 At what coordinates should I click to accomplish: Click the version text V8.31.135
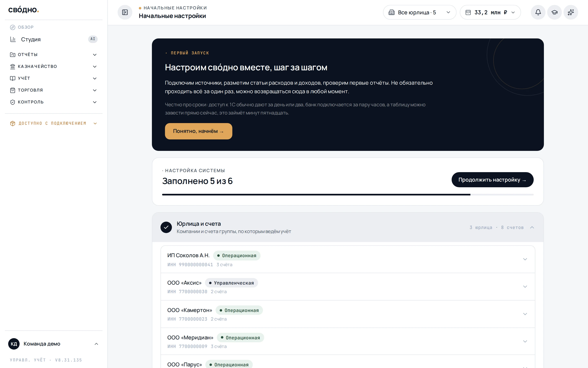click(69, 360)
